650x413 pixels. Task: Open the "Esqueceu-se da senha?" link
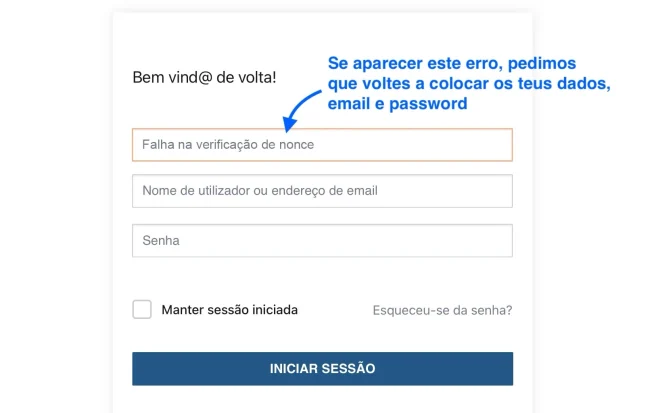point(442,310)
